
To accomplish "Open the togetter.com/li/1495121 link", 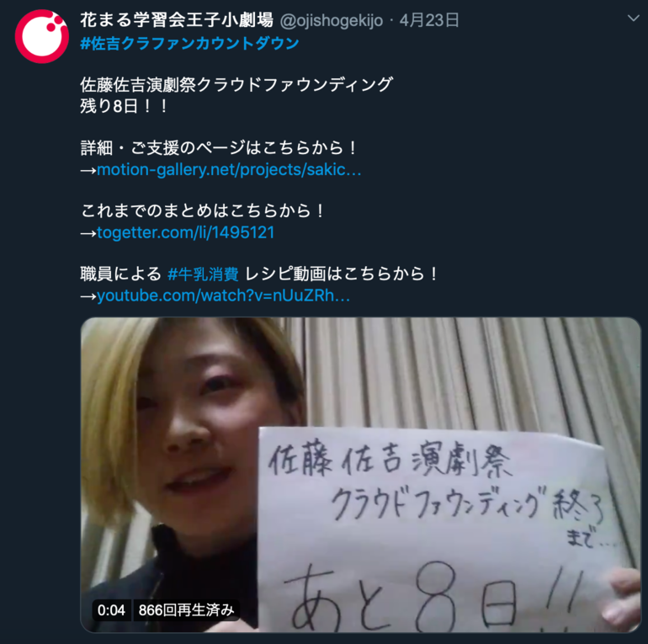I will [185, 232].
